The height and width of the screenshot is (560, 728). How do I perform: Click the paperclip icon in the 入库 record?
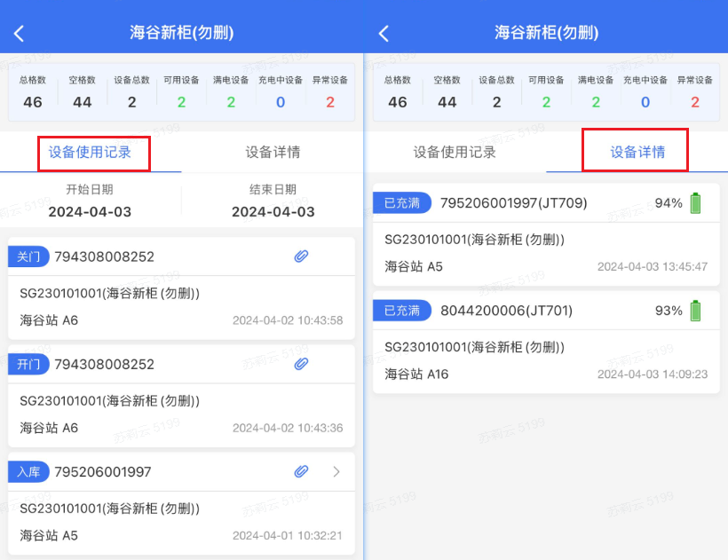[x=301, y=472]
